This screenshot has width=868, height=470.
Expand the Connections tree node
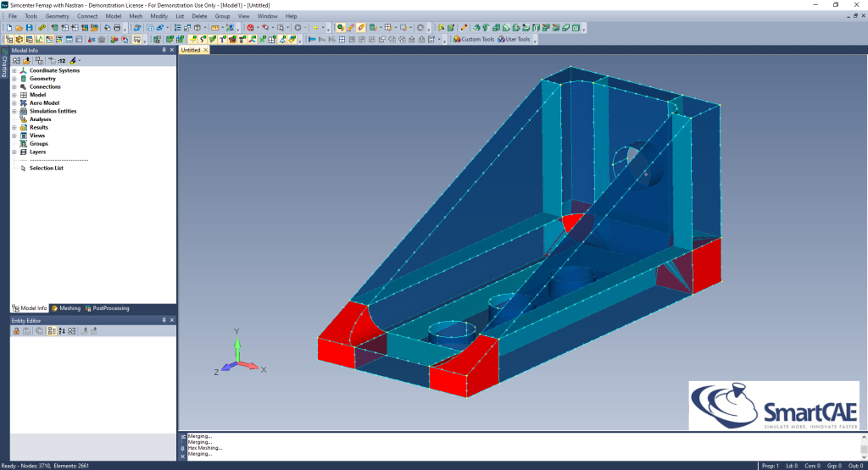pyautogui.click(x=14, y=87)
